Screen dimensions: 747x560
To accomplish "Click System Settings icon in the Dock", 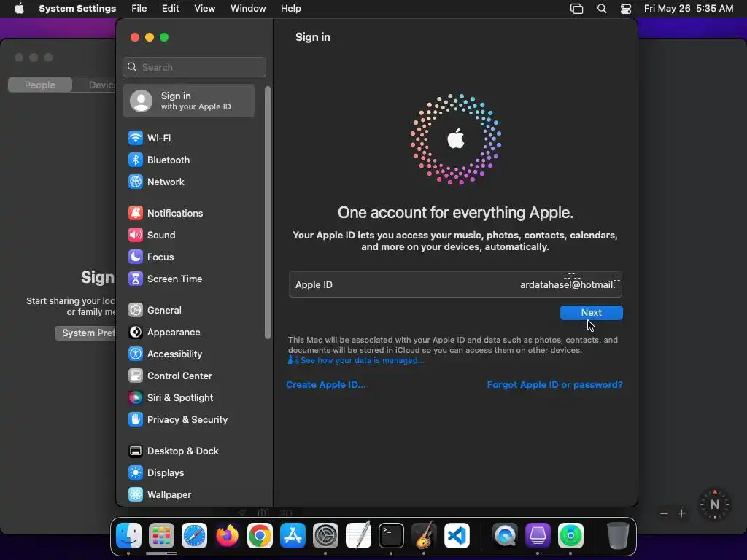I will coord(325,536).
